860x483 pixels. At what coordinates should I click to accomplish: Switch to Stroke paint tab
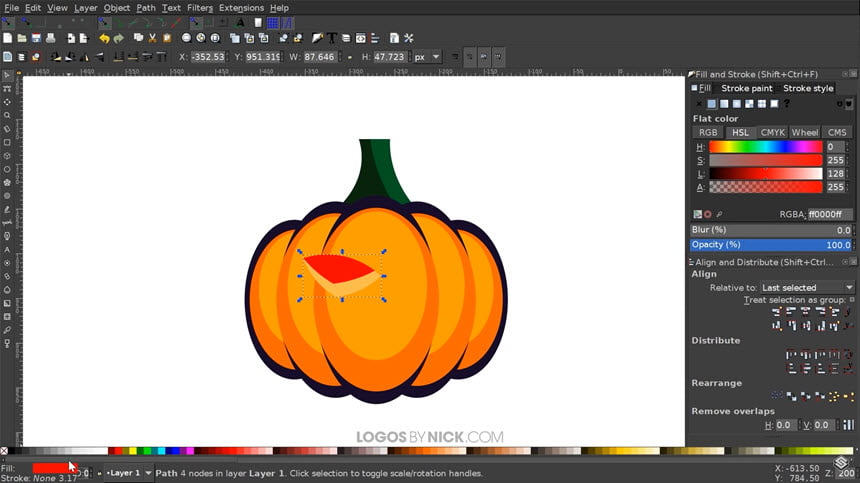click(746, 88)
